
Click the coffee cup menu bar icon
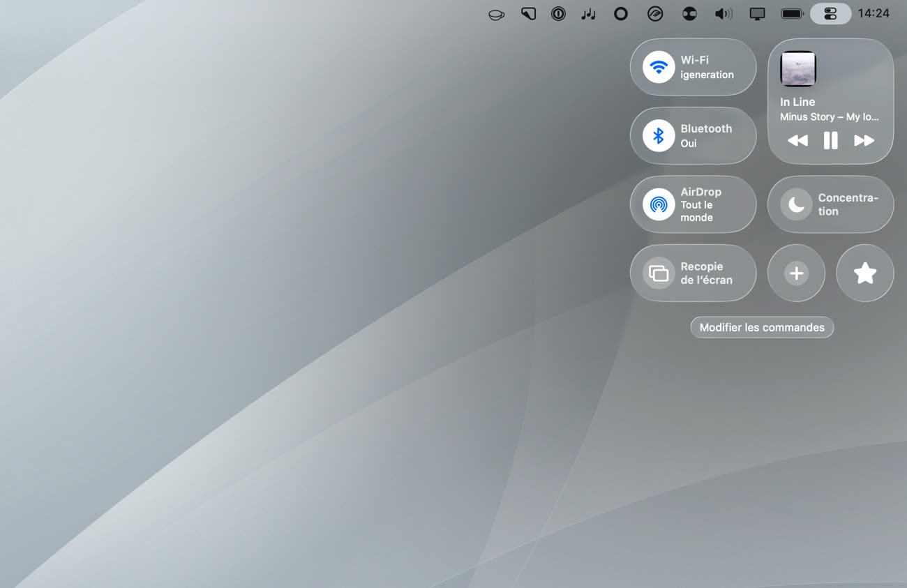(x=496, y=14)
